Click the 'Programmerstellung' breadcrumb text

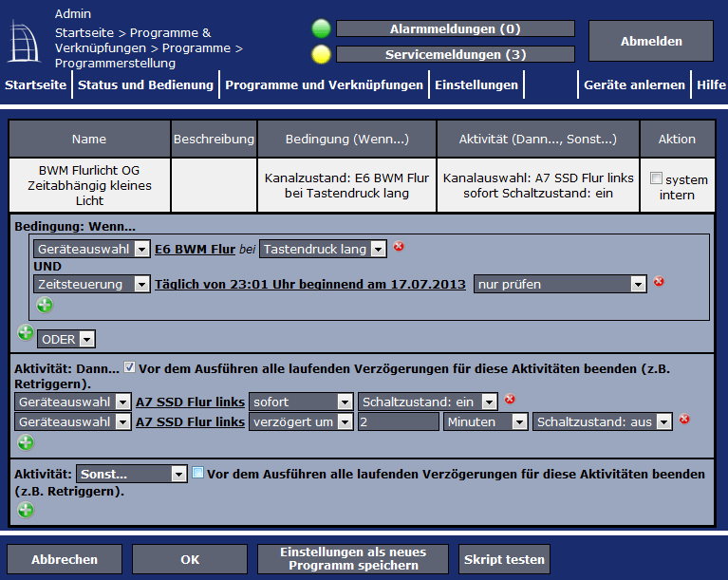pos(115,64)
